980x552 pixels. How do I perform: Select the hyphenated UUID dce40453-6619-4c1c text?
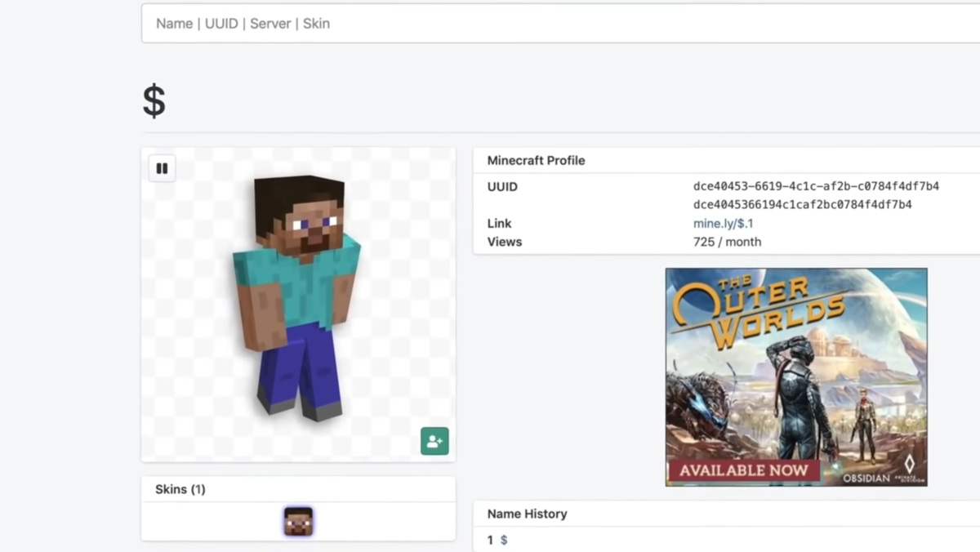coord(816,186)
